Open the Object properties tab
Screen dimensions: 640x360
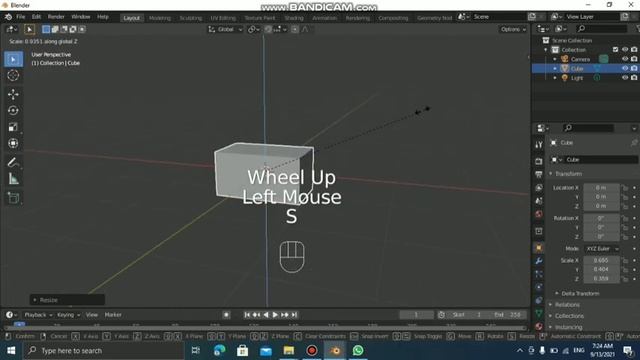pyautogui.click(x=539, y=248)
